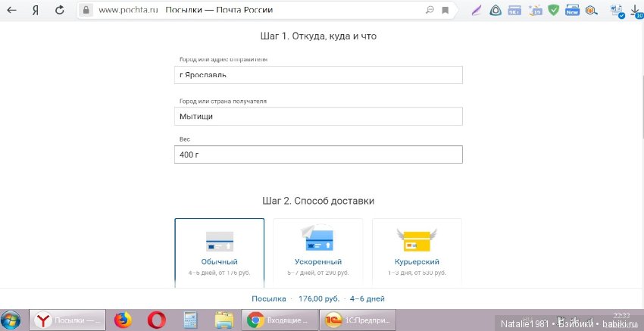This screenshot has width=644, height=331.
Task: Launch Firefox from the taskbar
Action: coord(123,320)
